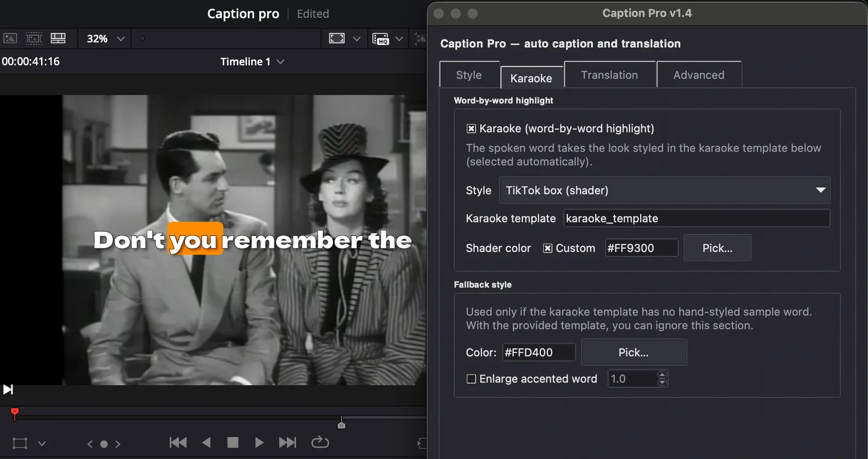Increase enlarge factor with the up stepper arrow
The image size is (868, 459).
pyautogui.click(x=662, y=374)
